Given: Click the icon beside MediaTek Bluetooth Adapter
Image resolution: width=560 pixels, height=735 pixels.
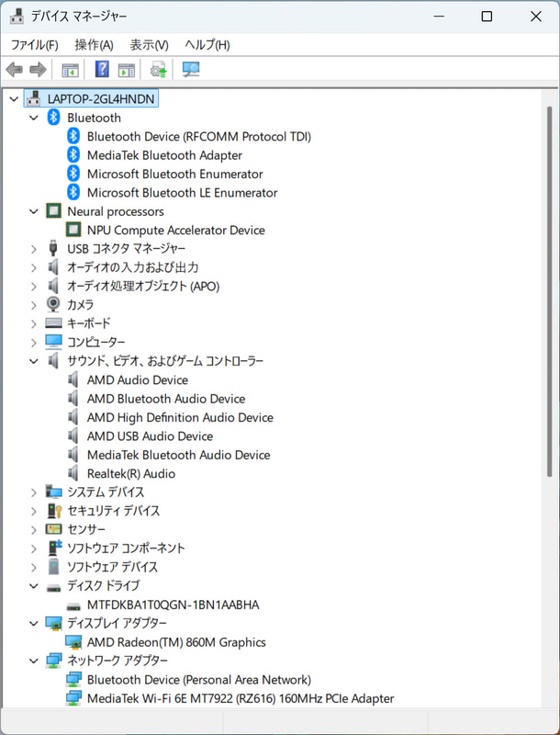Looking at the screenshot, I should click(73, 155).
